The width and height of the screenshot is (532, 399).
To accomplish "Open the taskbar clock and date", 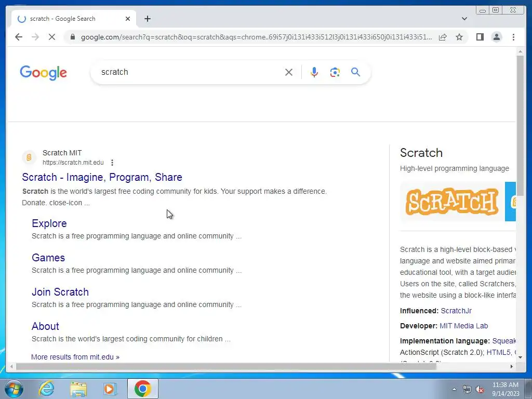I will (506, 389).
